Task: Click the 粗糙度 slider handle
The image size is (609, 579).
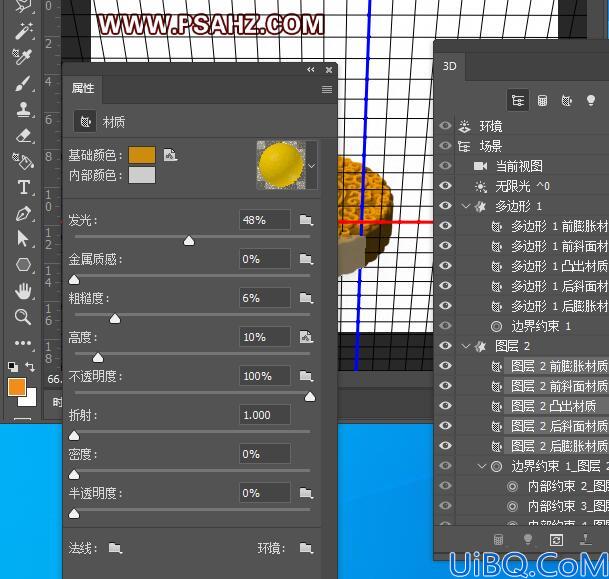Action: coord(115,319)
